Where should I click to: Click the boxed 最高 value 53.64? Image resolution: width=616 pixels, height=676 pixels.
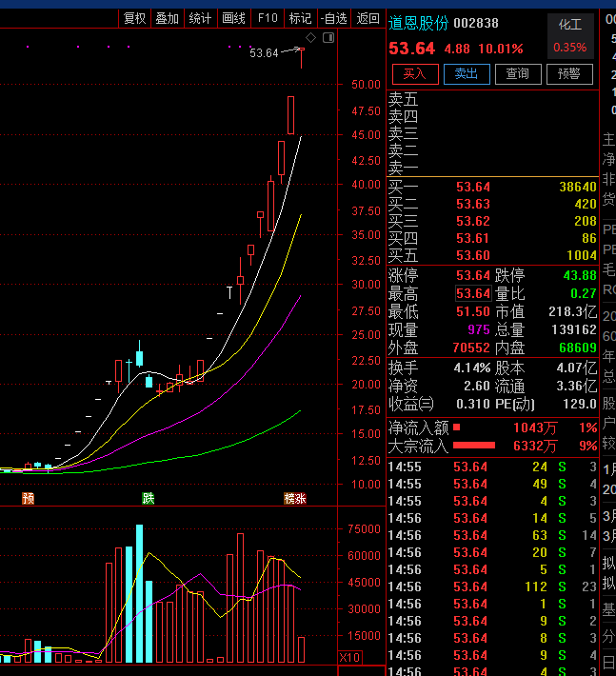click(x=473, y=293)
